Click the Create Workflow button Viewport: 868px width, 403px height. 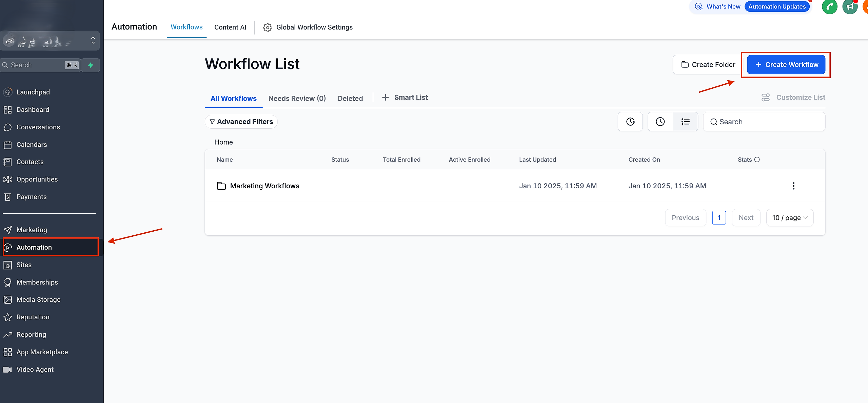tap(786, 65)
